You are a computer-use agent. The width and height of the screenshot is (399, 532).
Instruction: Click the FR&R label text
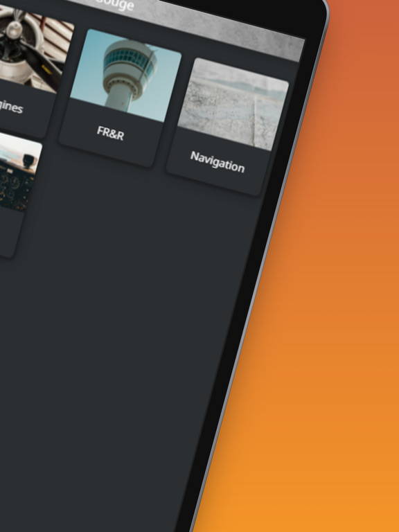click(x=111, y=133)
